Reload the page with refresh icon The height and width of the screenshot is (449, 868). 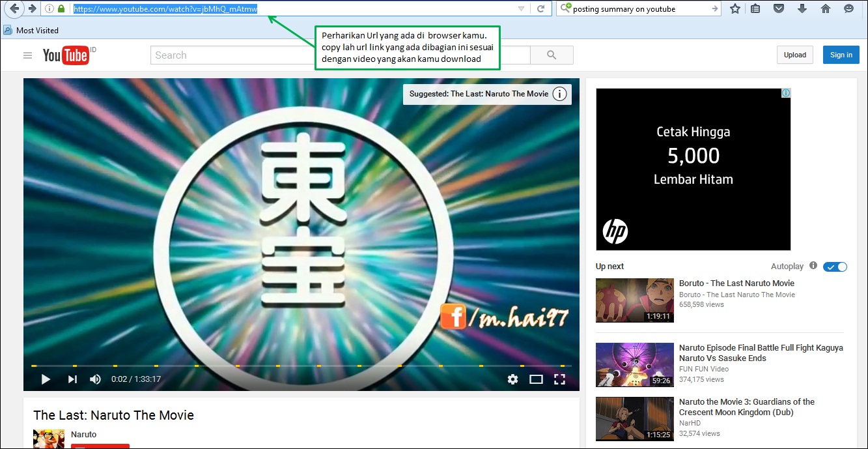pos(540,9)
